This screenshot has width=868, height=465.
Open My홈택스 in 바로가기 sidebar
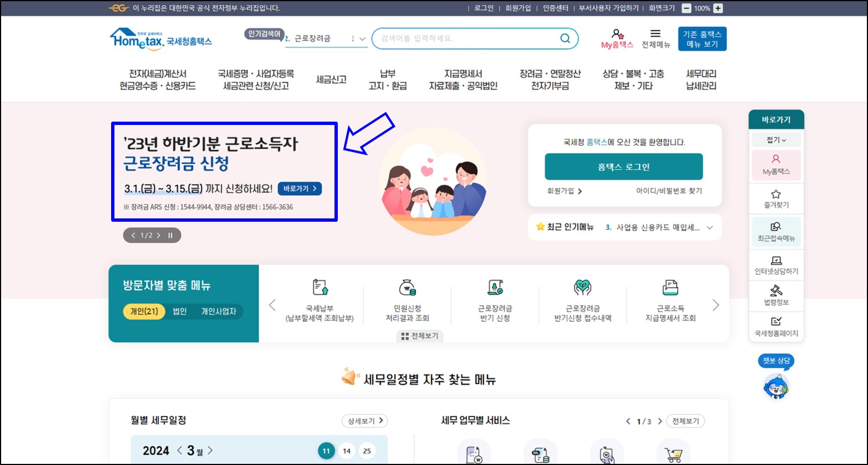[776, 165]
